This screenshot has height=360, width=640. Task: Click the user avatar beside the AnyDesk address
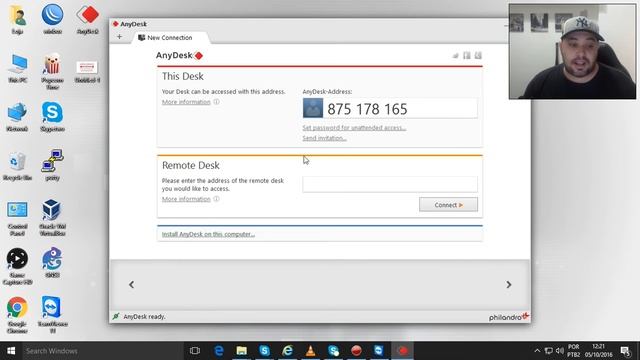[x=313, y=108]
